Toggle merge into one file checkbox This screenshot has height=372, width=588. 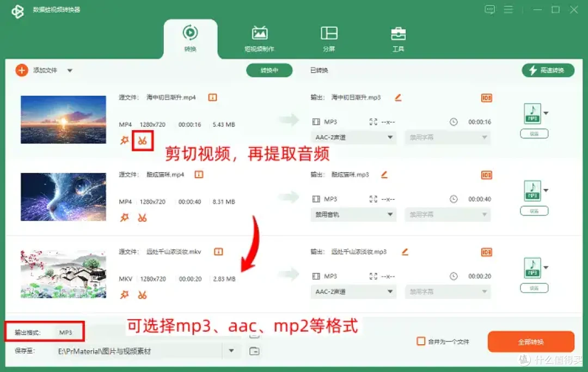(x=421, y=341)
